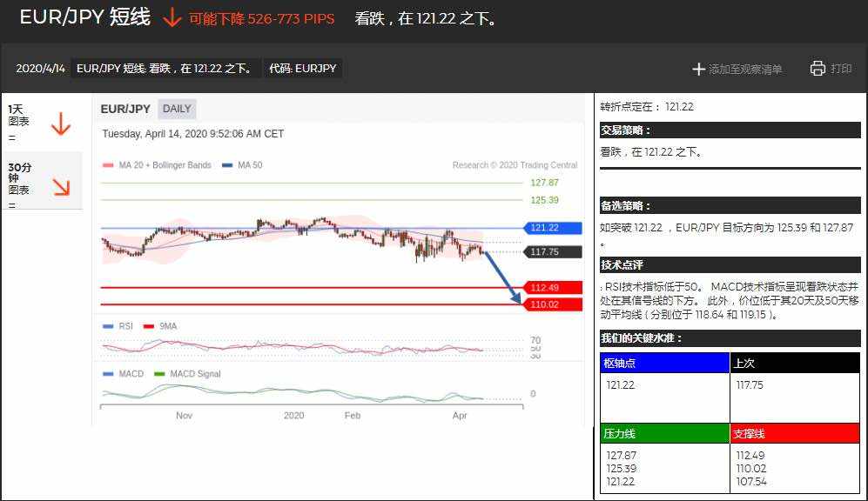Image resolution: width=868 pixels, height=501 pixels.
Task: Click the 添加至观察清单 link
Action: [x=745, y=69]
